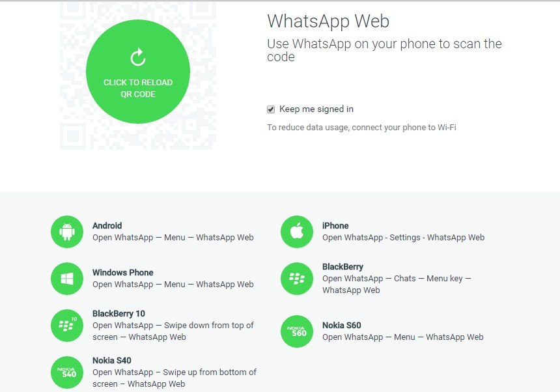
Task: Click the Wi-Fi data usage hint text
Action: pos(361,128)
